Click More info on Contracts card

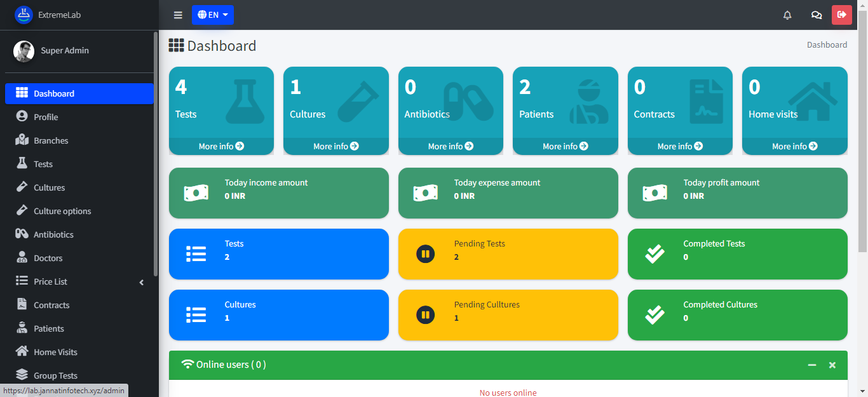(x=679, y=146)
